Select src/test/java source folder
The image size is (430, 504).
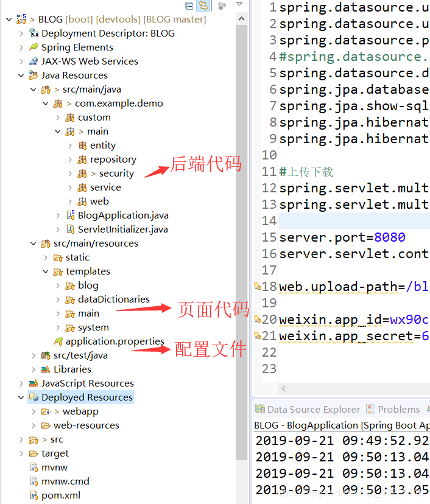[x=81, y=355]
